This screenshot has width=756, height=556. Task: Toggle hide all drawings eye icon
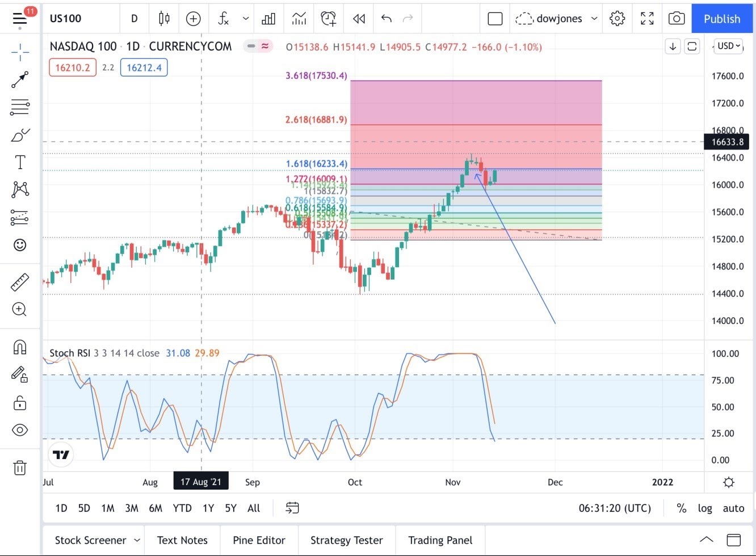point(20,430)
